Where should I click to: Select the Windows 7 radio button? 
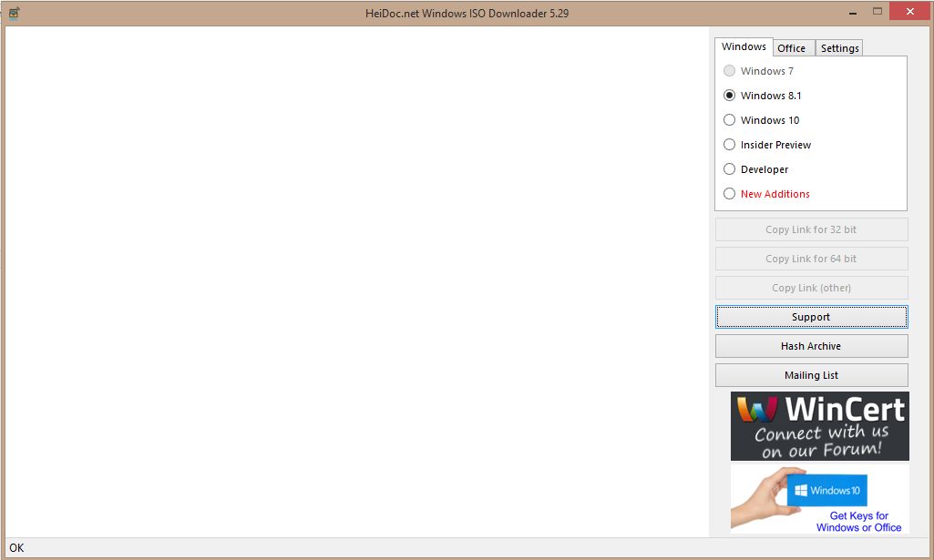[729, 71]
